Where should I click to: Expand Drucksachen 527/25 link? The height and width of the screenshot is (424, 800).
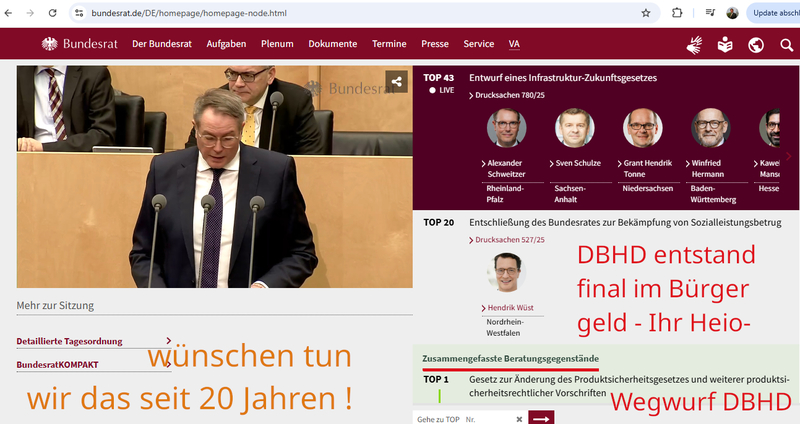506,240
